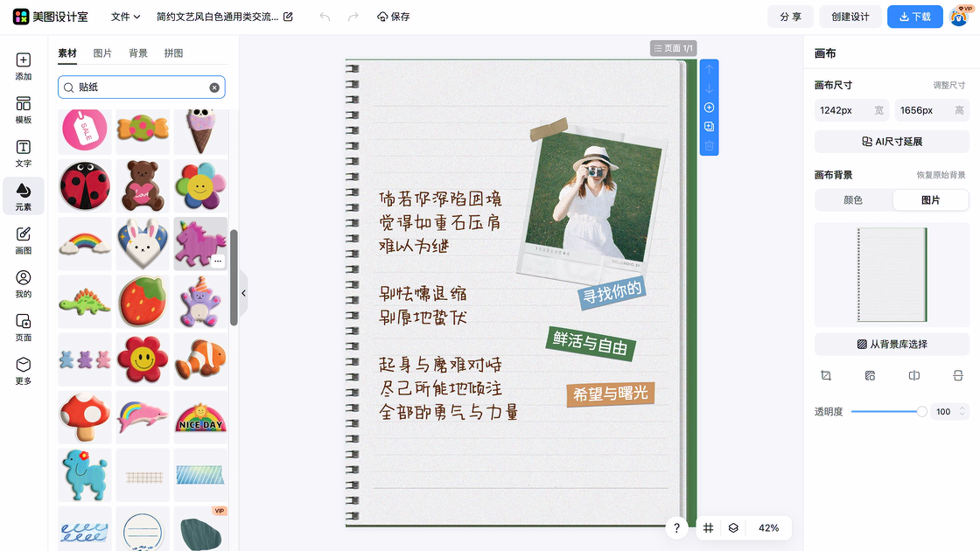Open the 画图 drawing tool in the sidebar
The width and height of the screenshot is (980, 551).
point(24,239)
